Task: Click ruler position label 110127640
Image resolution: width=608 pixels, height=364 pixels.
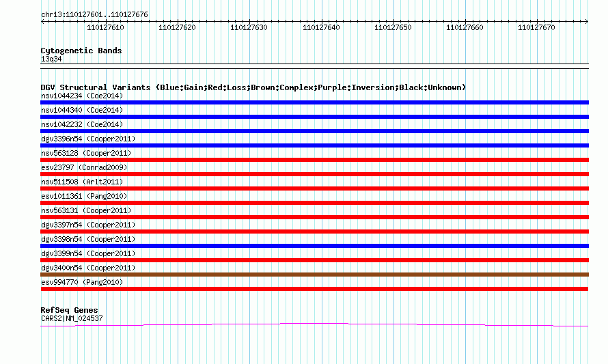Action: (x=320, y=27)
